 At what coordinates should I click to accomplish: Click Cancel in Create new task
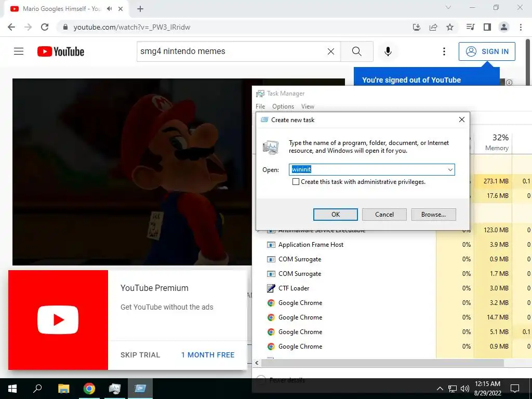click(384, 215)
